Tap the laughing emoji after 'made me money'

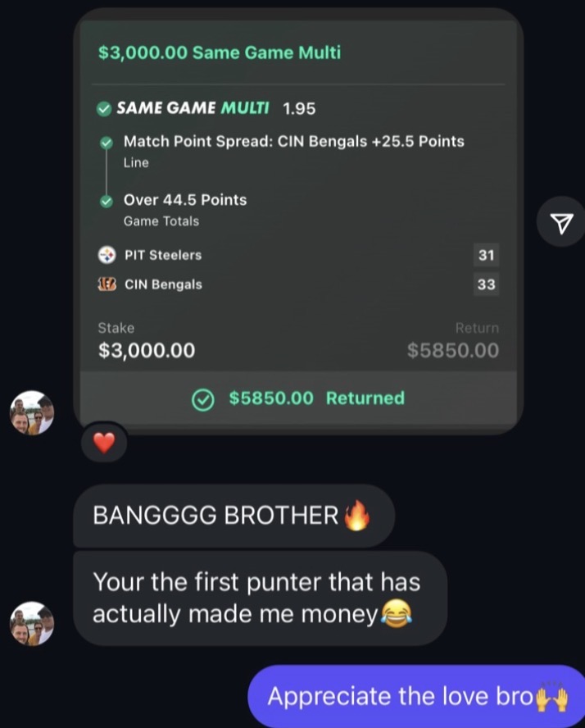click(x=397, y=614)
